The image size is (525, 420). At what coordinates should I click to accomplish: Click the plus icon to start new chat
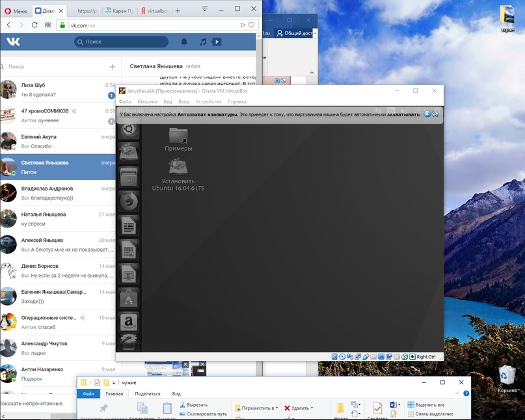point(112,66)
